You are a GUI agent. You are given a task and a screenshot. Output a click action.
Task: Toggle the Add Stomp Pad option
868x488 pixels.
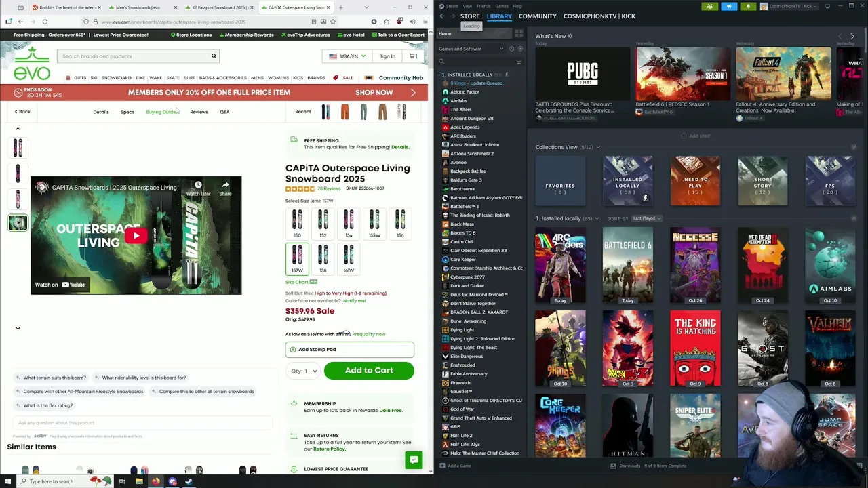(x=349, y=350)
